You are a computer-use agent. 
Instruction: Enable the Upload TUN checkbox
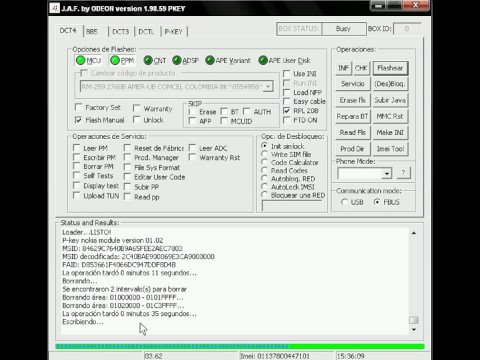(x=77, y=195)
